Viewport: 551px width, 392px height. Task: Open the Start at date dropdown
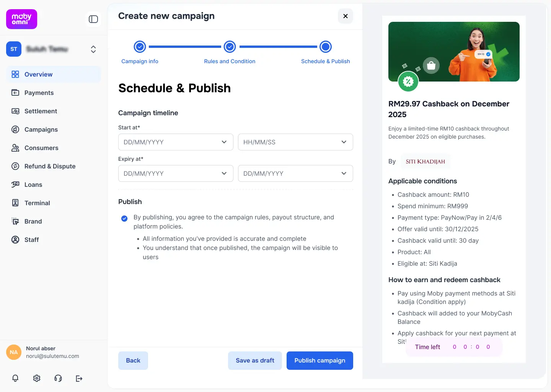(176, 142)
